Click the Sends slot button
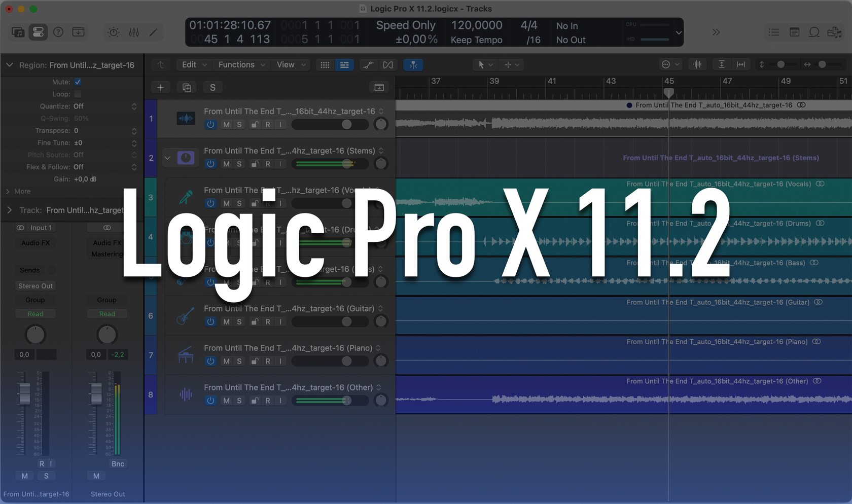Screen dimensions: 852x504 [29, 270]
